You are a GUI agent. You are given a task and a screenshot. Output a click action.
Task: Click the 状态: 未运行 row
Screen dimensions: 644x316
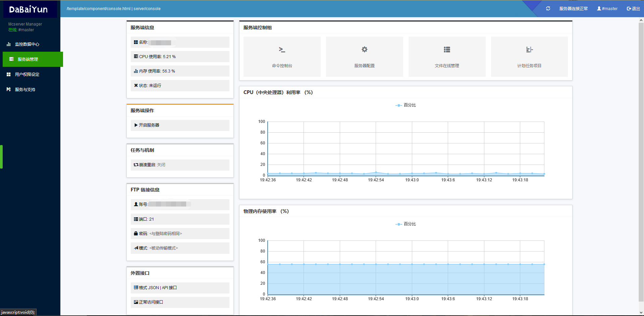(180, 86)
